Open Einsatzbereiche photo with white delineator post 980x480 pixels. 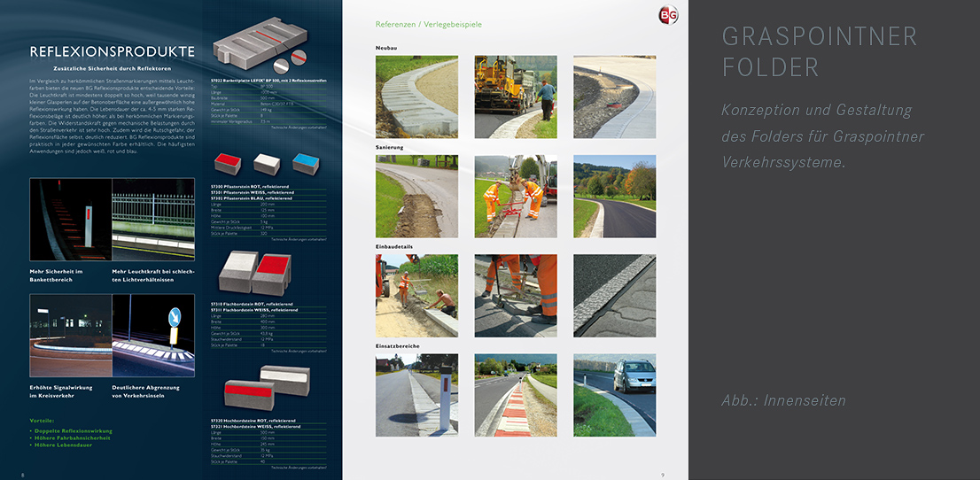click(x=416, y=395)
